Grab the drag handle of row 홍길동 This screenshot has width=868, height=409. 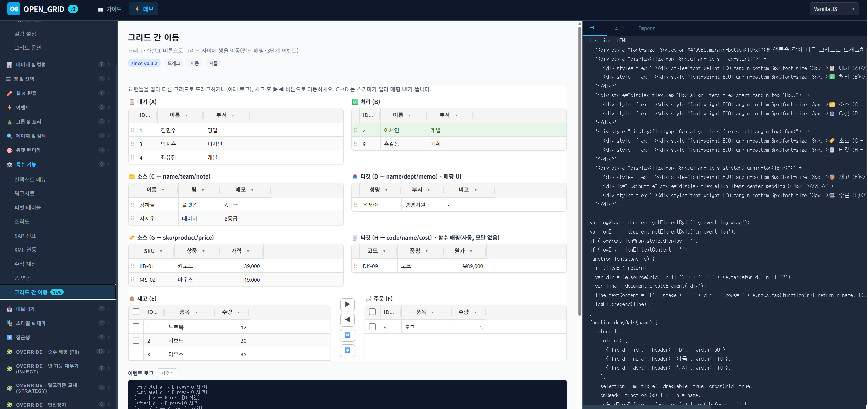[x=355, y=144]
